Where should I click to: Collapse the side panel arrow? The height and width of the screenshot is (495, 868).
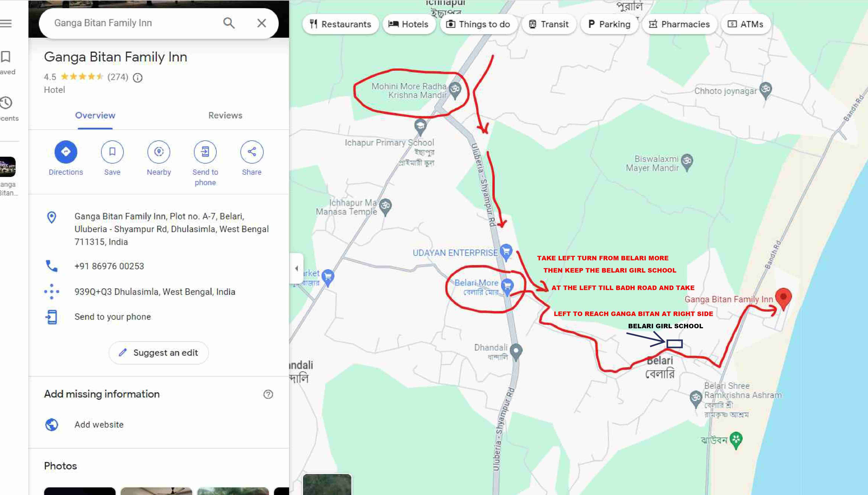297,268
